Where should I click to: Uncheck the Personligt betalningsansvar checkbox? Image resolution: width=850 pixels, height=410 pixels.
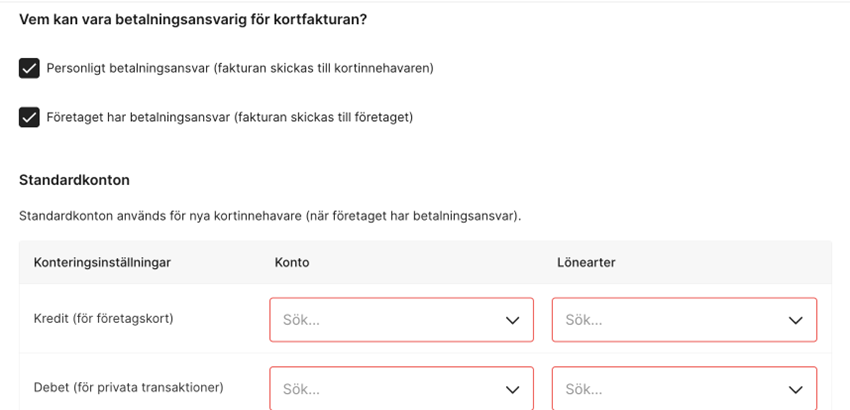coord(29,68)
